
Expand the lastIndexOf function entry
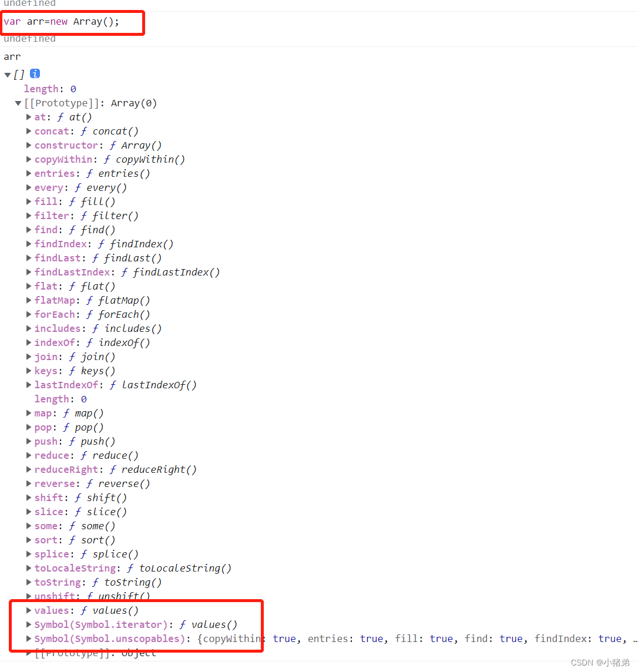tap(28, 385)
